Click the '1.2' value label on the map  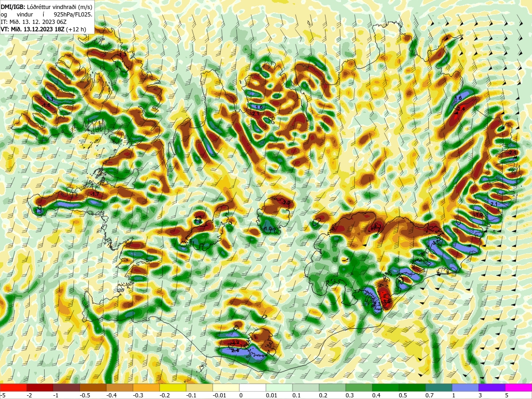click(198, 221)
